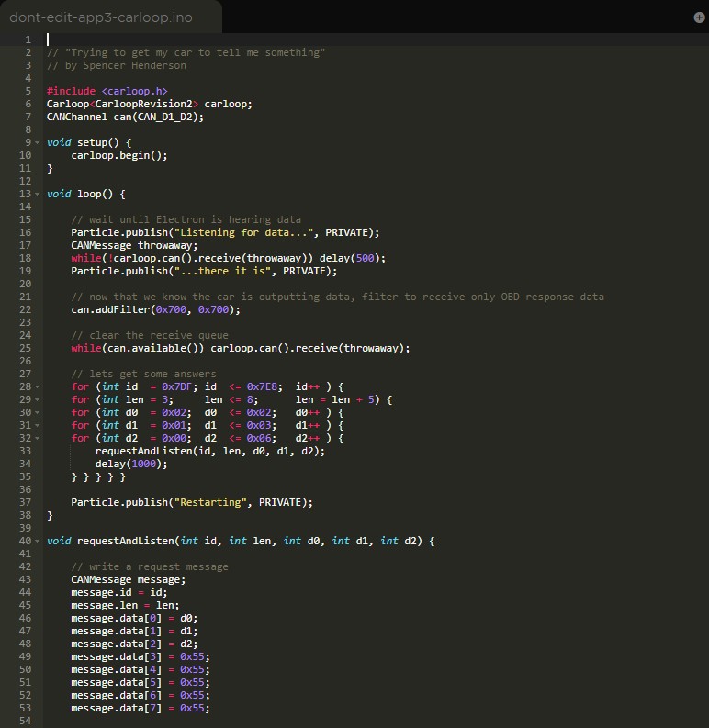Click comment '// by Spencer Henderson'
709x728 pixels.
(116, 65)
